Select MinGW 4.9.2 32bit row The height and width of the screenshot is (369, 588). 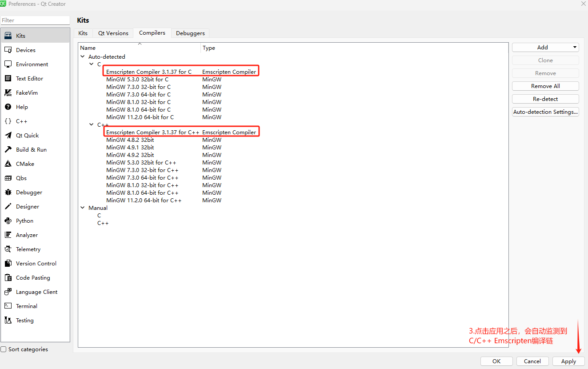pyautogui.click(x=130, y=155)
